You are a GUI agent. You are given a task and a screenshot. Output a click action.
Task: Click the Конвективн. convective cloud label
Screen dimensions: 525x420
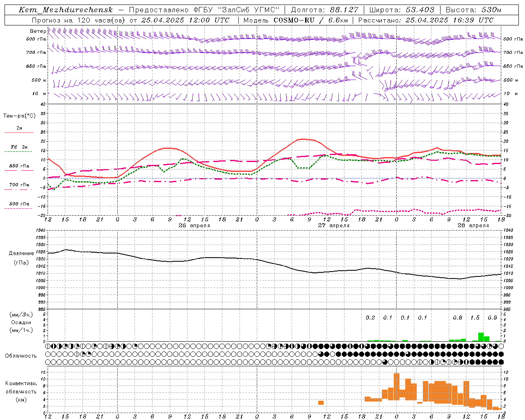(21, 383)
